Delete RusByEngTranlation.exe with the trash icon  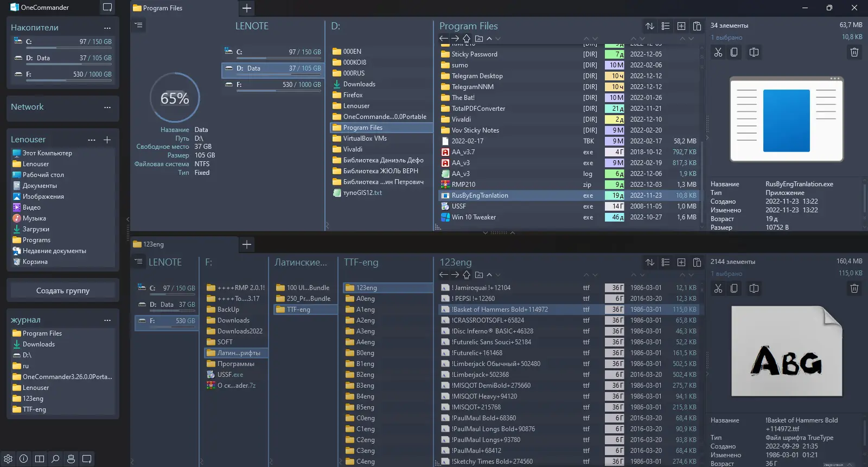pos(854,52)
